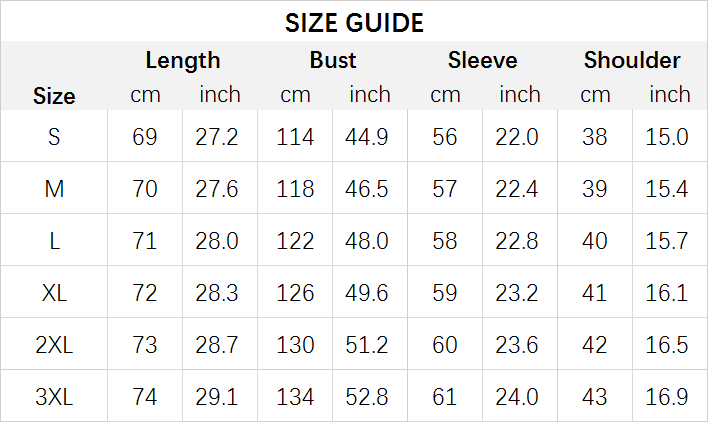Screen dimensions: 708x422
Task: Click the 3XL size row label
Action: tap(54, 397)
